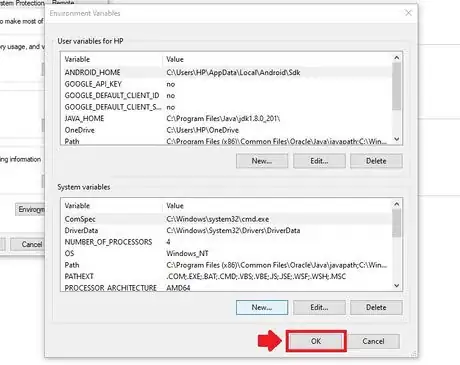Select the PATHEXT system variable

(226, 276)
